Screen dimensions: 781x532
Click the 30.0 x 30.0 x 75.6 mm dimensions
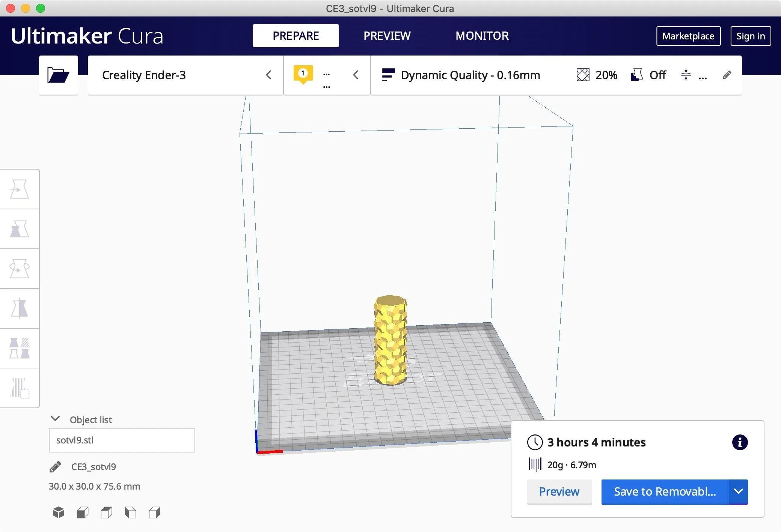pyautogui.click(x=94, y=487)
